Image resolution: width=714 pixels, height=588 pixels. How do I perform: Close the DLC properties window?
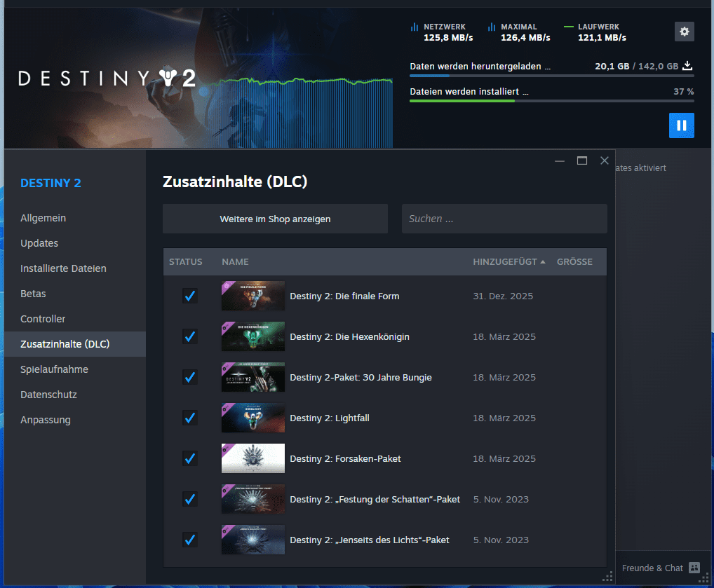click(605, 160)
